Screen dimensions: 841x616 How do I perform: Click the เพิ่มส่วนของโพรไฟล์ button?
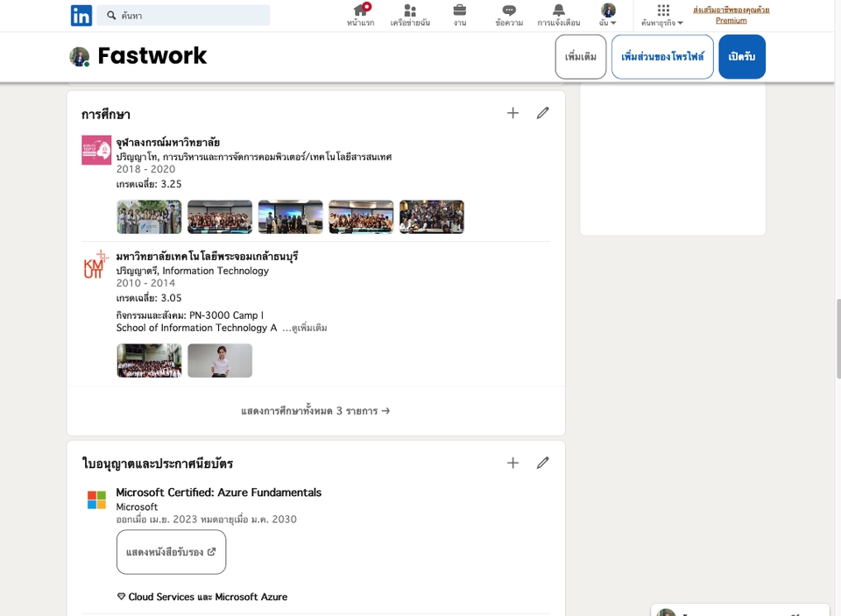(662, 57)
